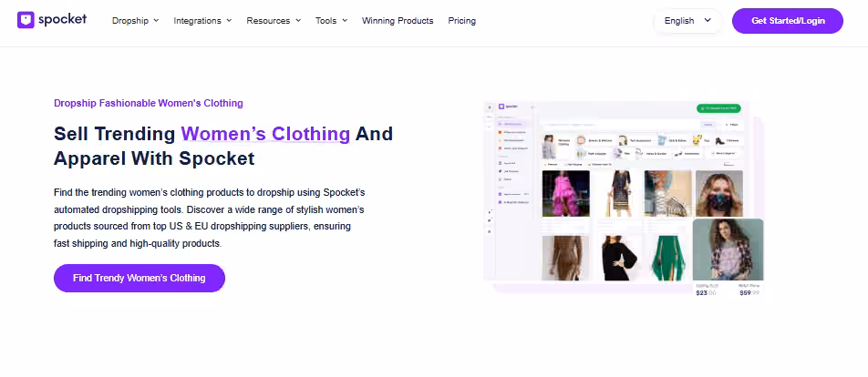
Task: Select the woman with face mask thumbnail
Action: click(x=719, y=193)
